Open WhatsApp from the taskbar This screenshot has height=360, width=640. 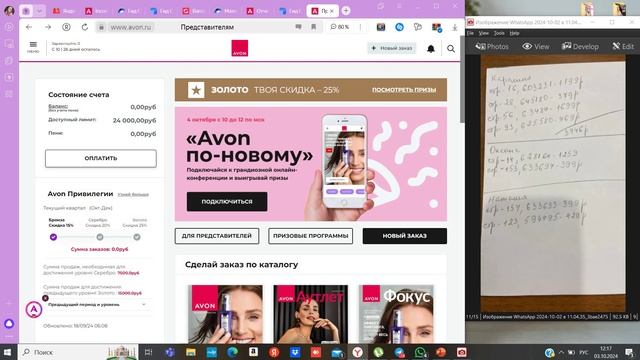click(x=420, y=352)
